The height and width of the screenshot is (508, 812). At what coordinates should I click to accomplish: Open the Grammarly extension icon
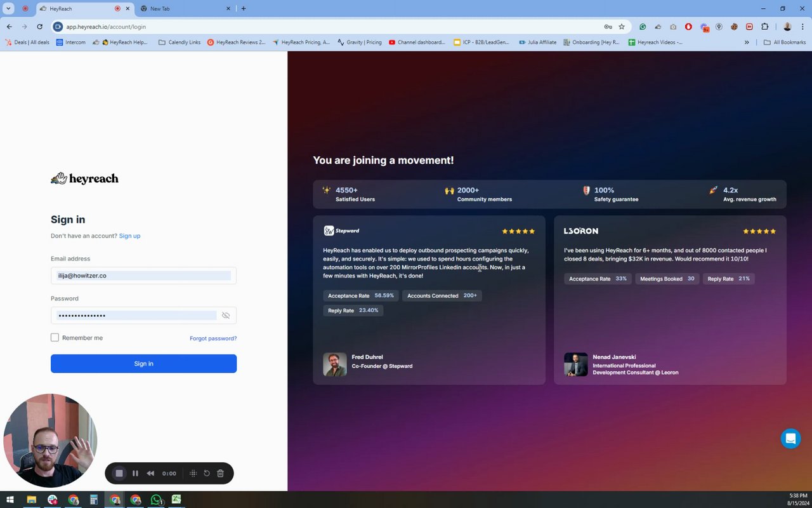[643, 27]
